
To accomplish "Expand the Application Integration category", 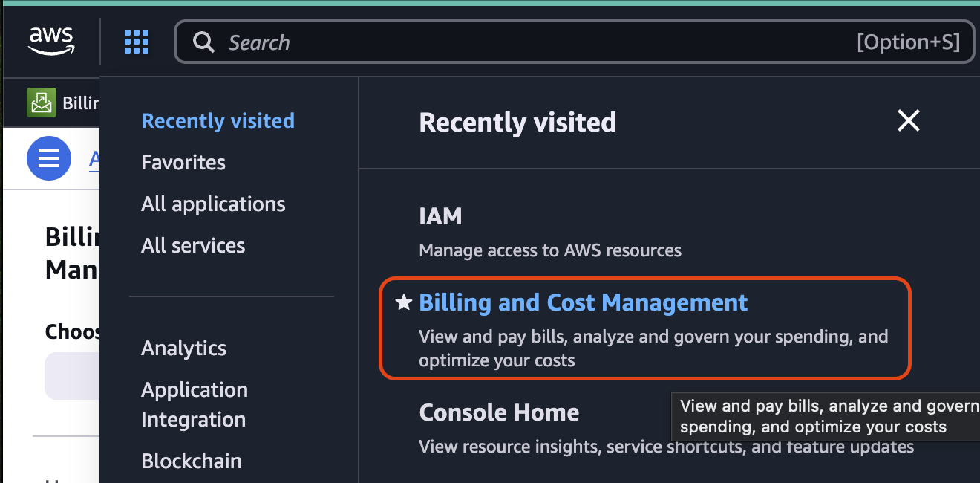I will (195, 404).
